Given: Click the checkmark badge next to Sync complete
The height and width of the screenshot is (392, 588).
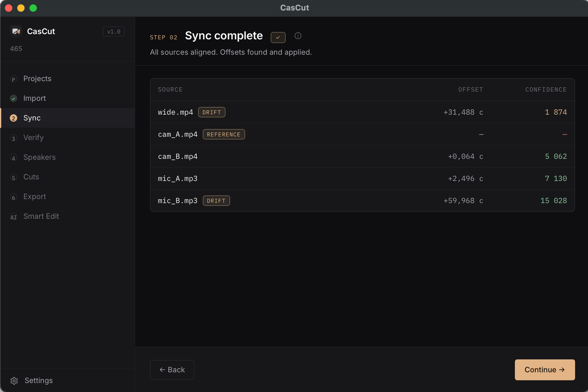Looking at the screenshot, I should coord(278,37).
